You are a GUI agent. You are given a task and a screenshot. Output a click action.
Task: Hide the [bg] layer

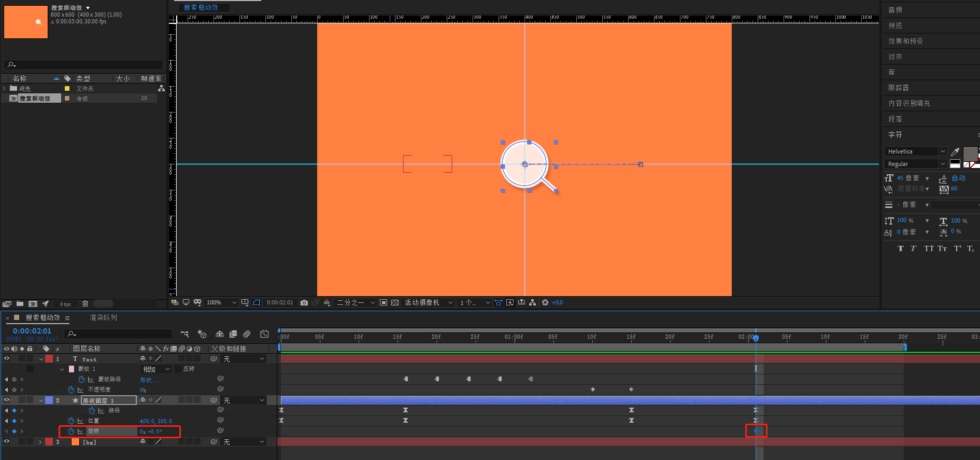tap(7, 441)
